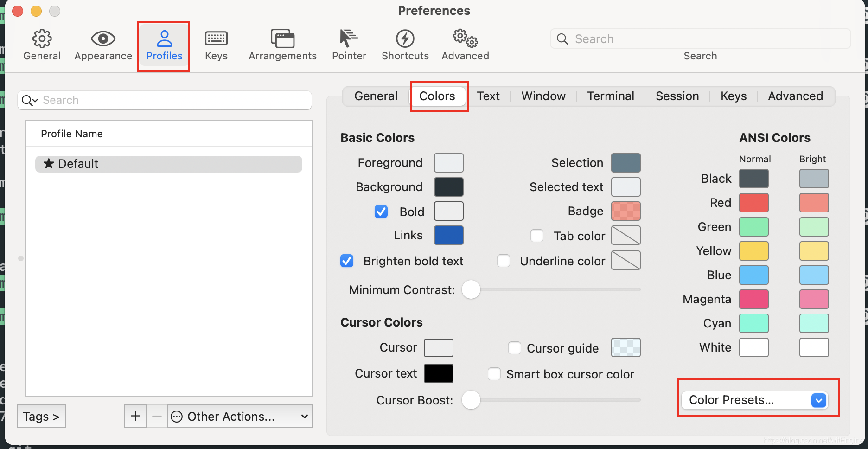Viewport: 868px width, 449px height.
Task: Open the Background color swatch
Action: tap(449, 187)
